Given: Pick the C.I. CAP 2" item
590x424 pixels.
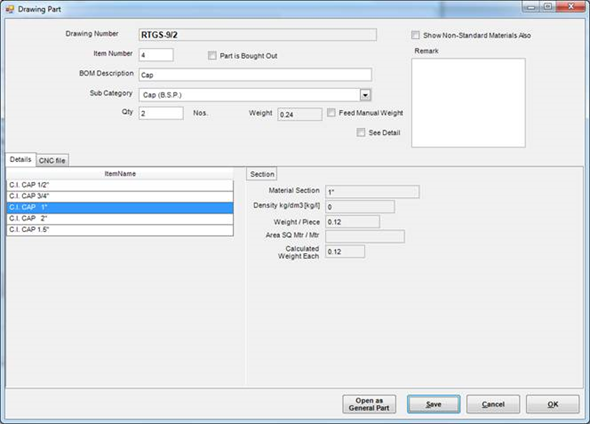Looking at the screenshot, I should (120, 219).
